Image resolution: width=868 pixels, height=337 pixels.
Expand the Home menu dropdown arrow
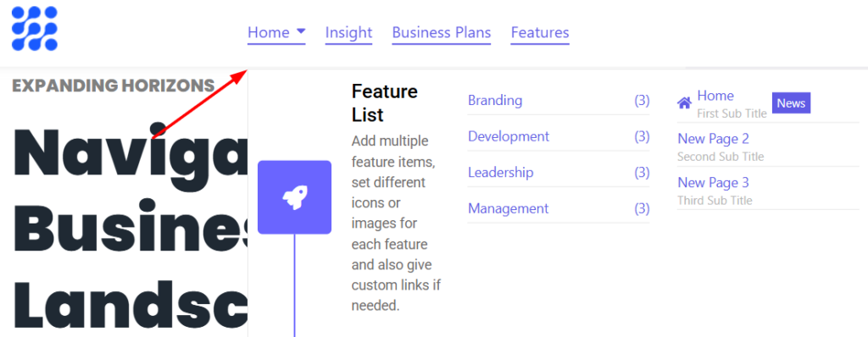(x=301, y=31)
